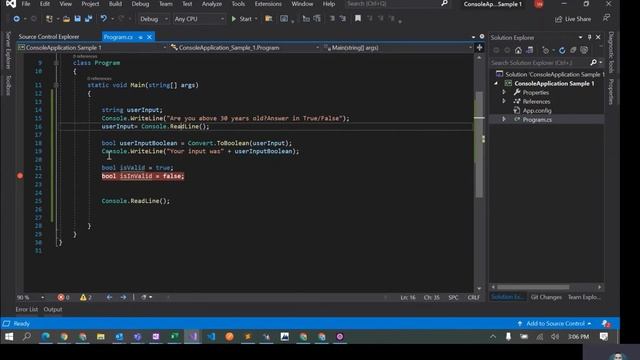640x360 pixels.
Task: Expand the Program.cs node in Solution Explorer
Action: 504,119
